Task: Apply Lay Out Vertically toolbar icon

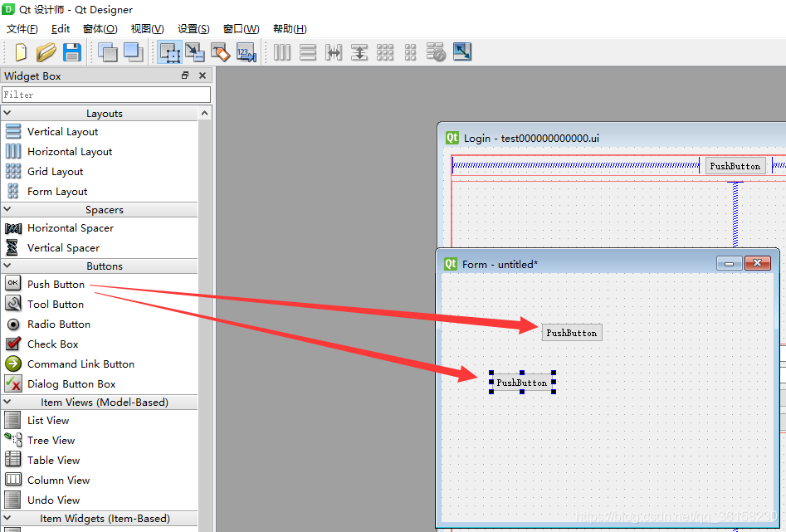Action: point(308,52)
